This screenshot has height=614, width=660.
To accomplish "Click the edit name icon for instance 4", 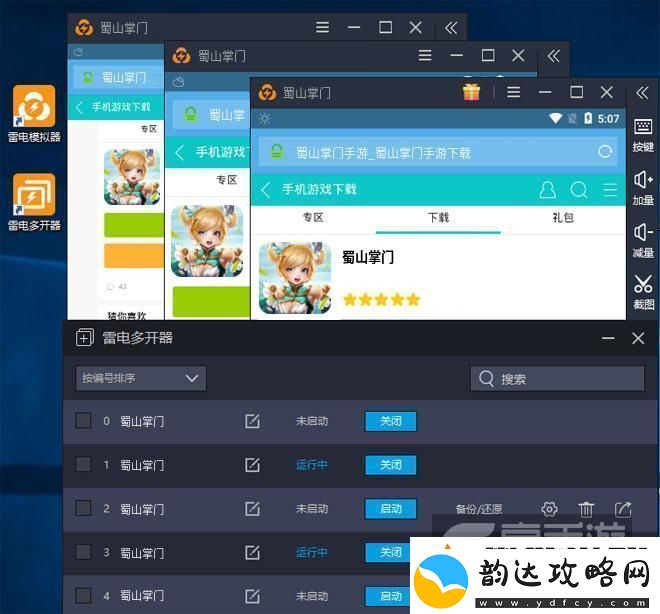I will (x=252, y=596).
